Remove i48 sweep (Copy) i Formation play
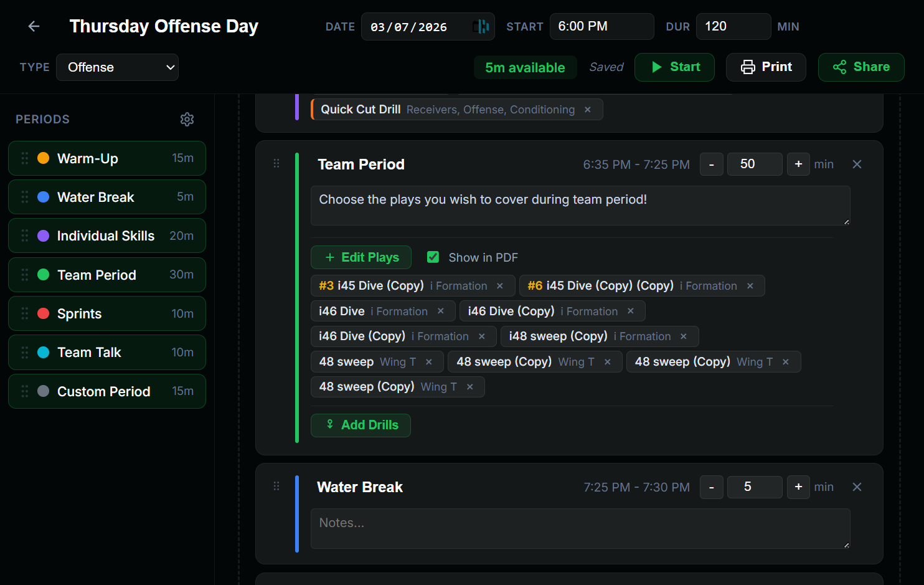This screenshot has width=924, height=585. coord(684,336)
